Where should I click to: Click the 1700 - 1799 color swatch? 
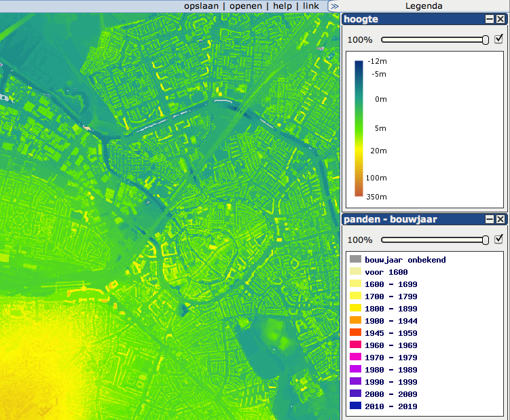tap(355, 296)
